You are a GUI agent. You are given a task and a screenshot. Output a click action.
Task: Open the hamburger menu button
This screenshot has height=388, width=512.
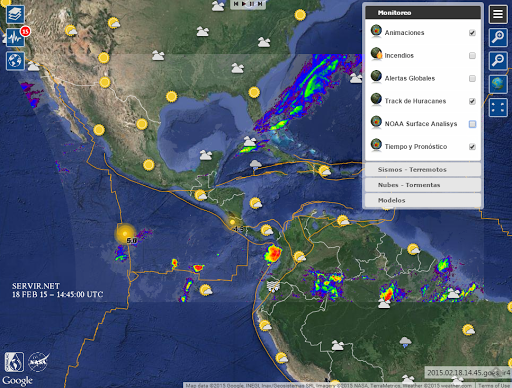click(498, 14)
